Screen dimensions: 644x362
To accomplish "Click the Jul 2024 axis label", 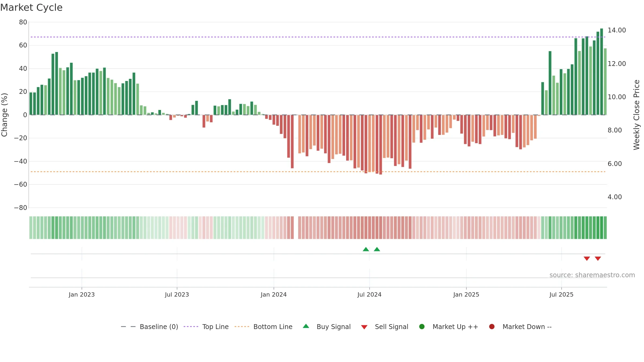I will tap(369, 295).
